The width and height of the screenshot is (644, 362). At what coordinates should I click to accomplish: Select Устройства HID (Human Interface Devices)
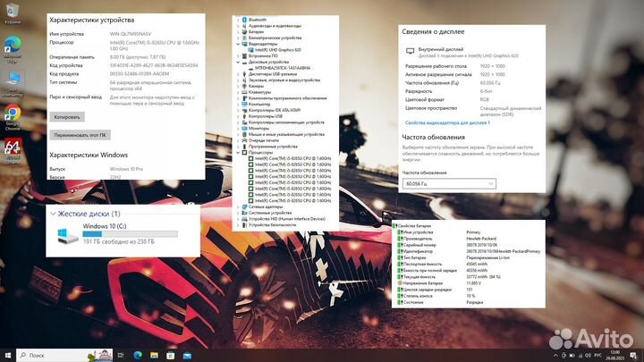[287, 219]
